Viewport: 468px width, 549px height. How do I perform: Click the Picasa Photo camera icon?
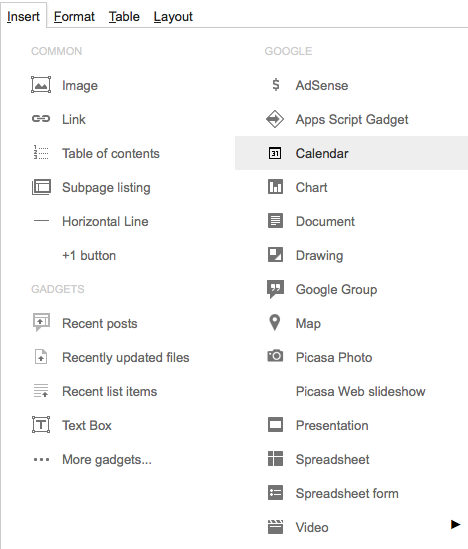pyautogui.click(x=275, y=356)
